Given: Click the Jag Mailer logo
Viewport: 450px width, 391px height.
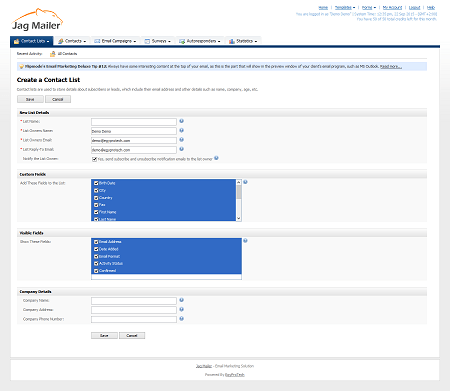Looking at the screenshot, I should tap(37, 20).
